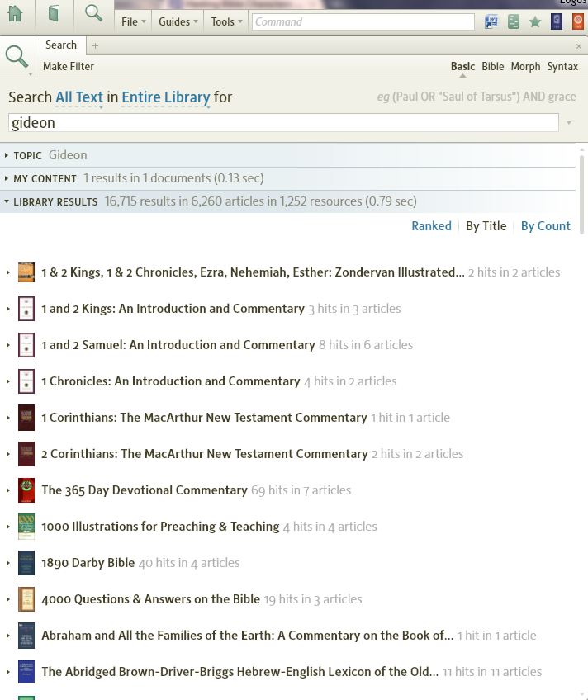Add a new tab with plus button
This screenshot has height=700, width=588.
coord(95,45)
